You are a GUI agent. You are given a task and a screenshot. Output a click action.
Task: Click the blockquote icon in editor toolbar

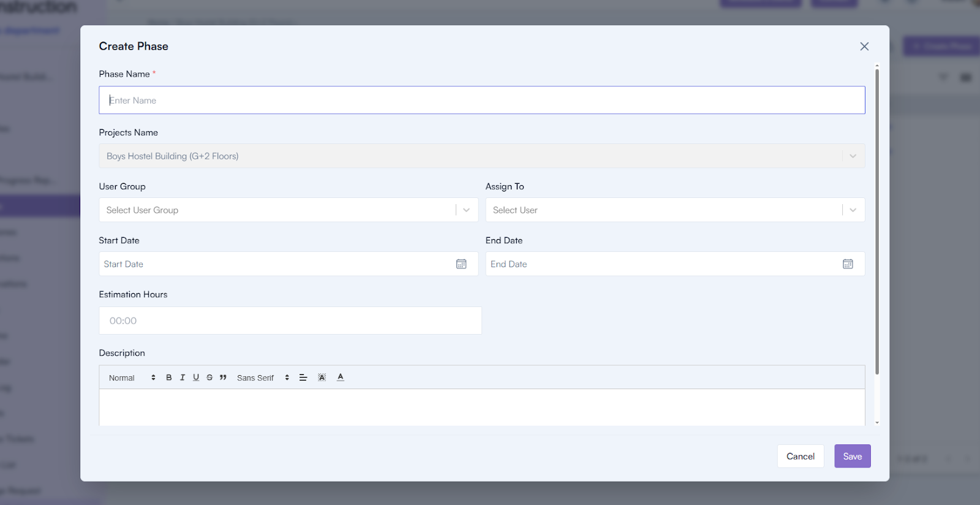coord(223,378)
